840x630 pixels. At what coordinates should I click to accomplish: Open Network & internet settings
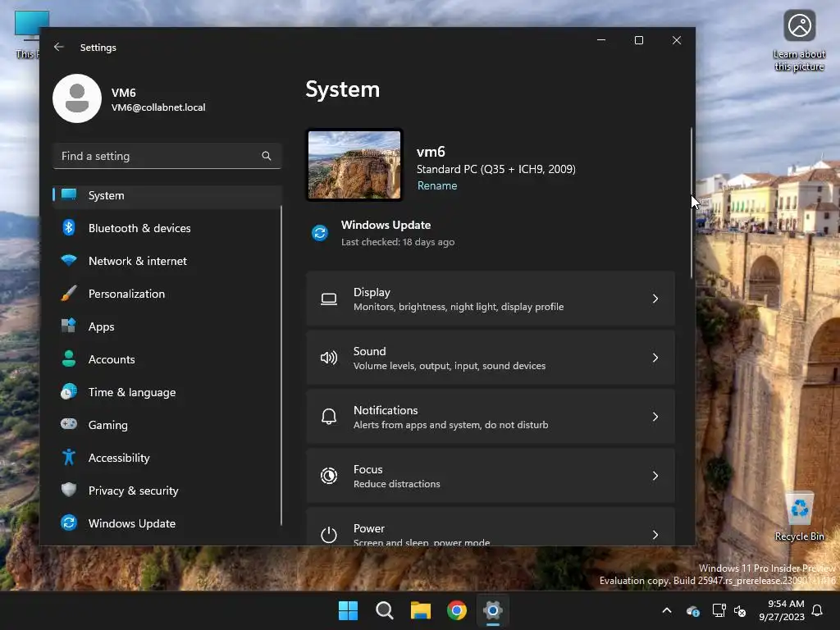(167, 261)
